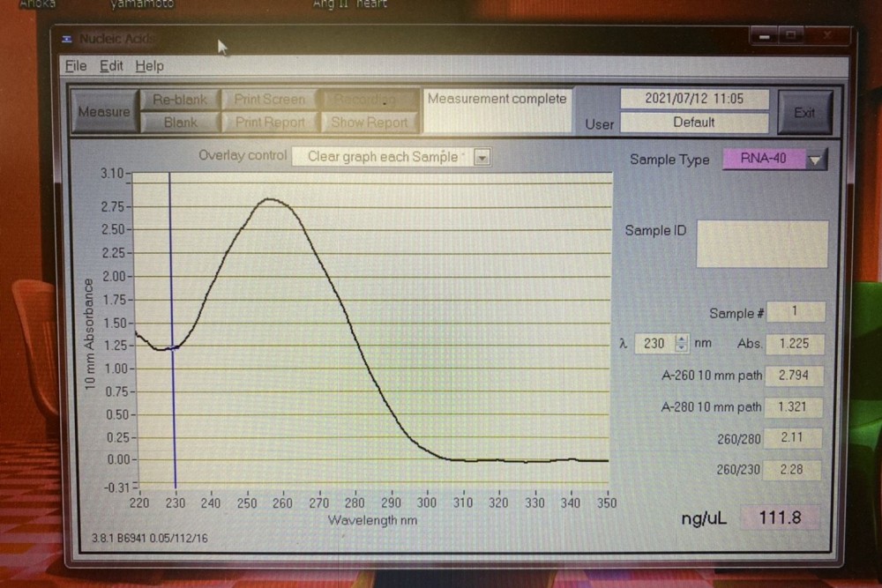Viewport: 882px width, 588px height.
Task: Click the Re-blank button
Action: [179, 100]
